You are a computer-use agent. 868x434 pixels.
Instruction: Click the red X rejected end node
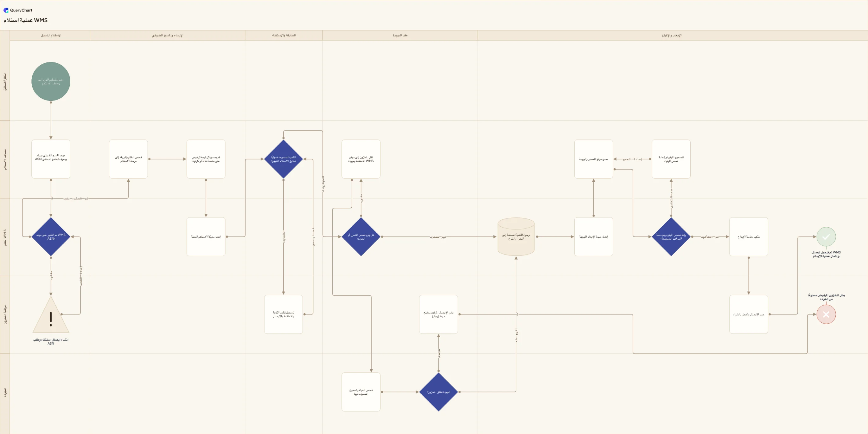tap(826, 314)
